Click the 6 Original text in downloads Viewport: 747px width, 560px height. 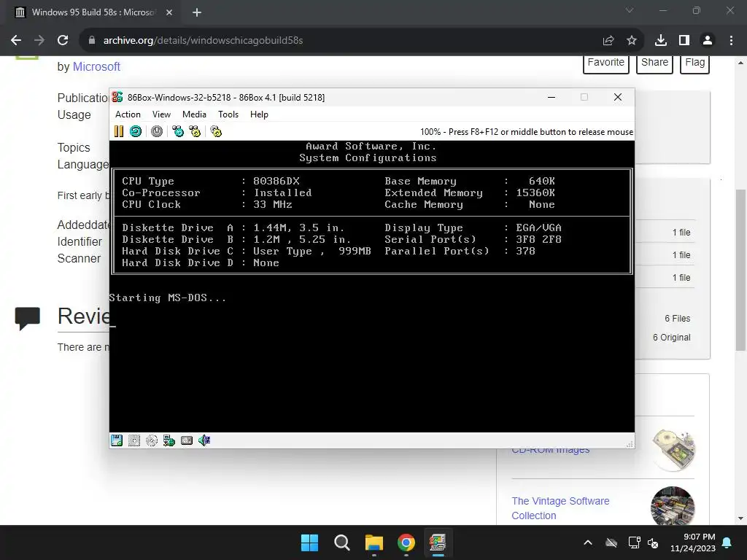(x=672, y=337)
